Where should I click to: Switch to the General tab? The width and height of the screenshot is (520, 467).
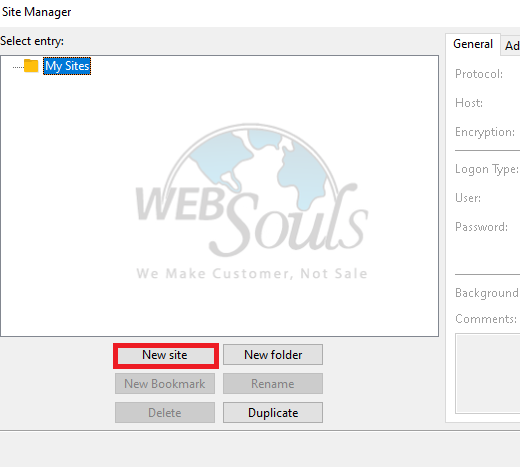click(473, 44)
